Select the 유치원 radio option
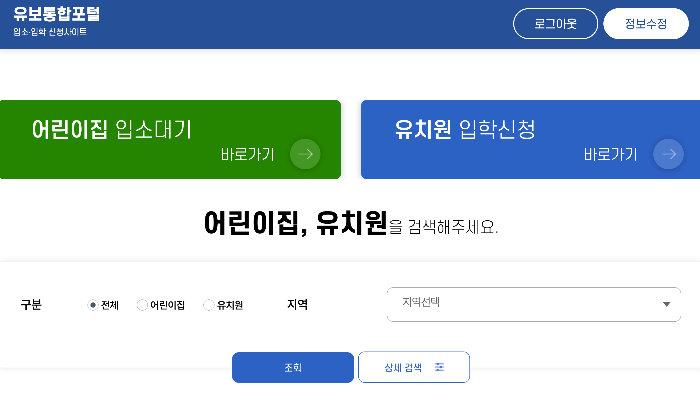The width and height of the screenshot is (700, 410). 208,305
